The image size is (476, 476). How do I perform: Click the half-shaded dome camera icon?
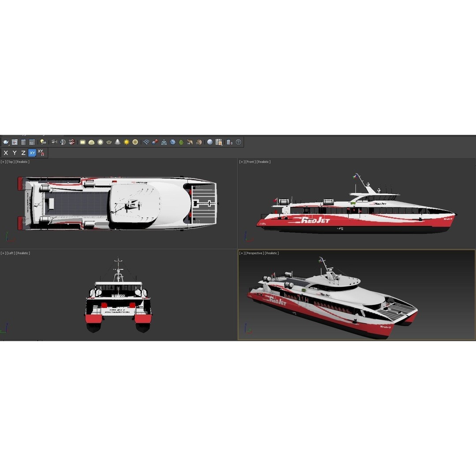point(63,142)
